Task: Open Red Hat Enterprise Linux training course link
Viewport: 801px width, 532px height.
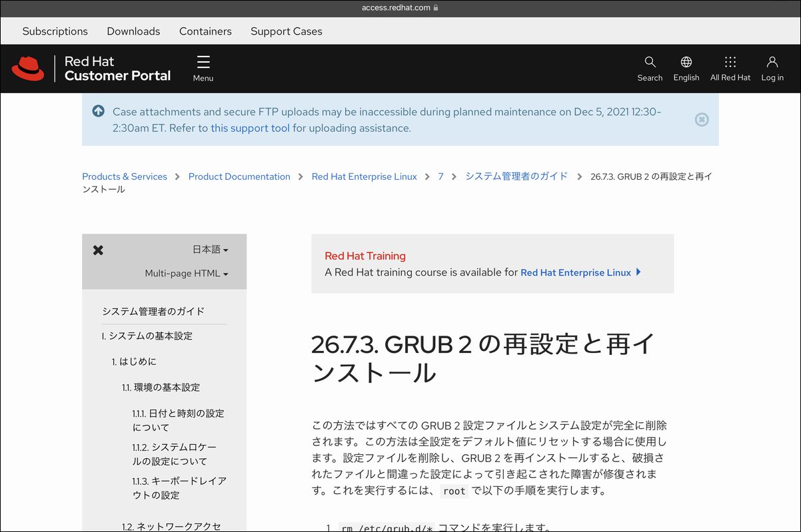Action: [x=576, y=272]
